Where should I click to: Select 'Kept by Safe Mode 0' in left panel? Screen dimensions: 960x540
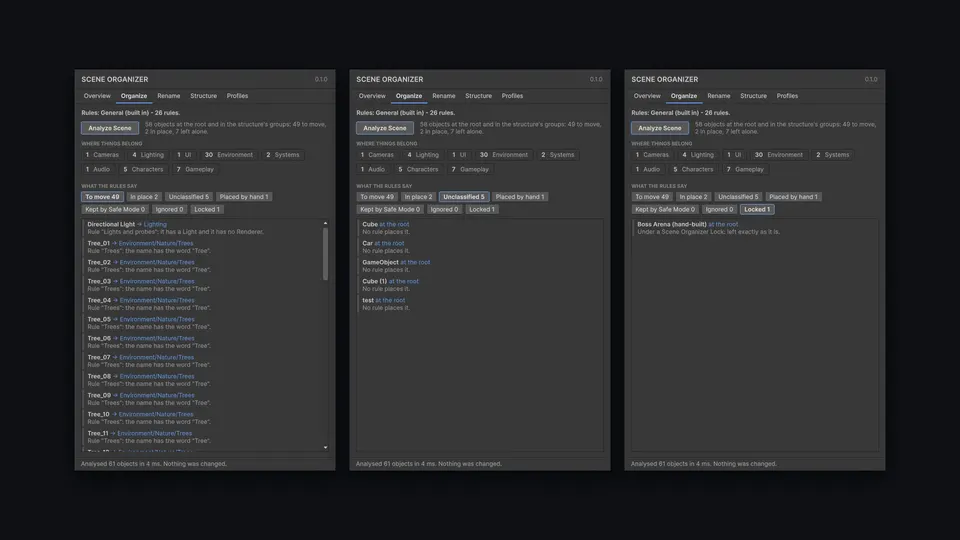coord(115,209)
